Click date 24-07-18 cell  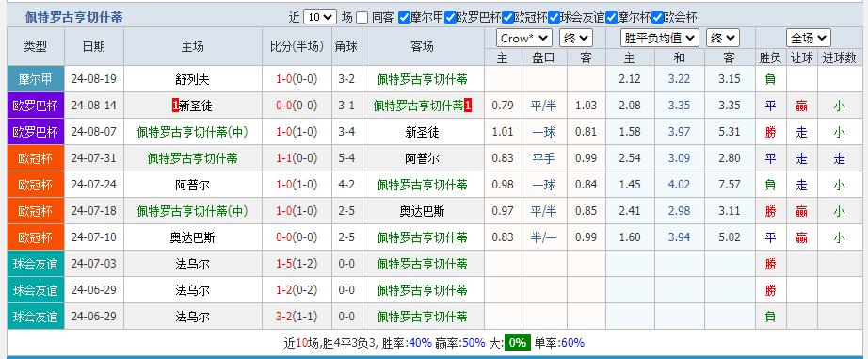pos(94,211)
